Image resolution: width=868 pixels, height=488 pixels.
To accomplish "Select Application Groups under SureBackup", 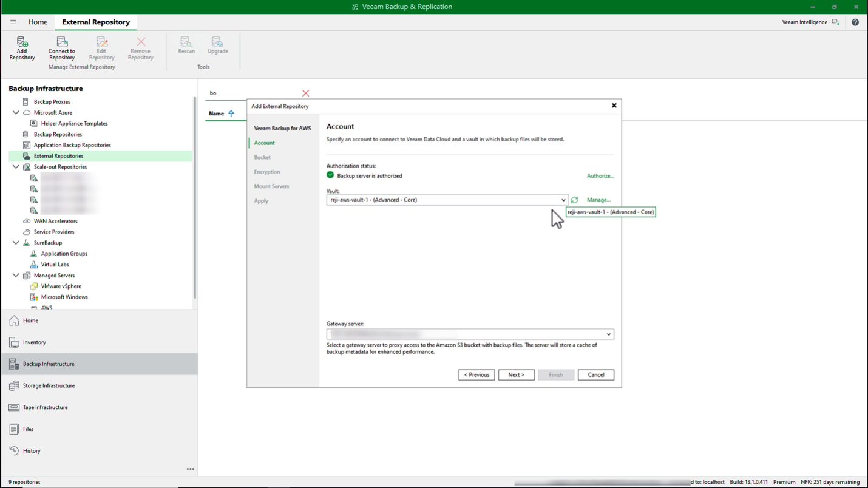I will (x=64, y=254).
